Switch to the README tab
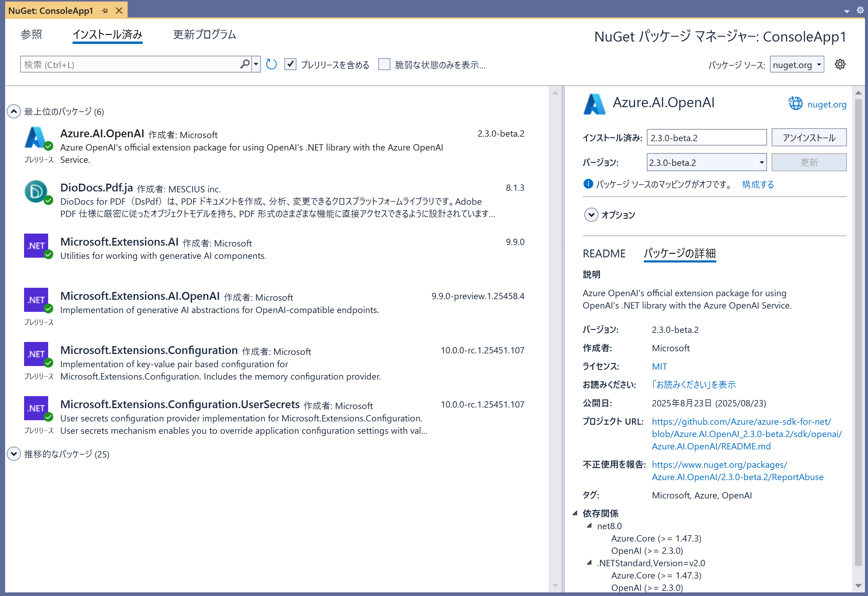The image size is (868, 596). (x=604, y=253)
